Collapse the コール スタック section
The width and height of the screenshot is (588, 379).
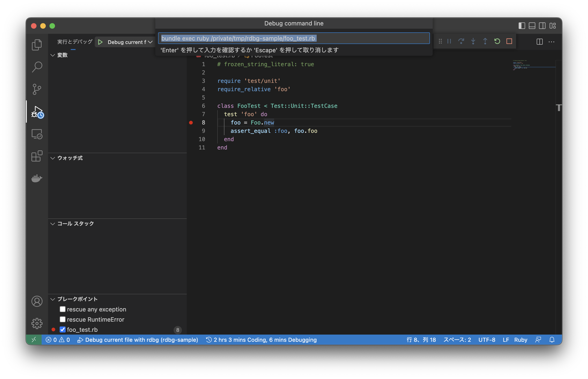coord(53,224)
